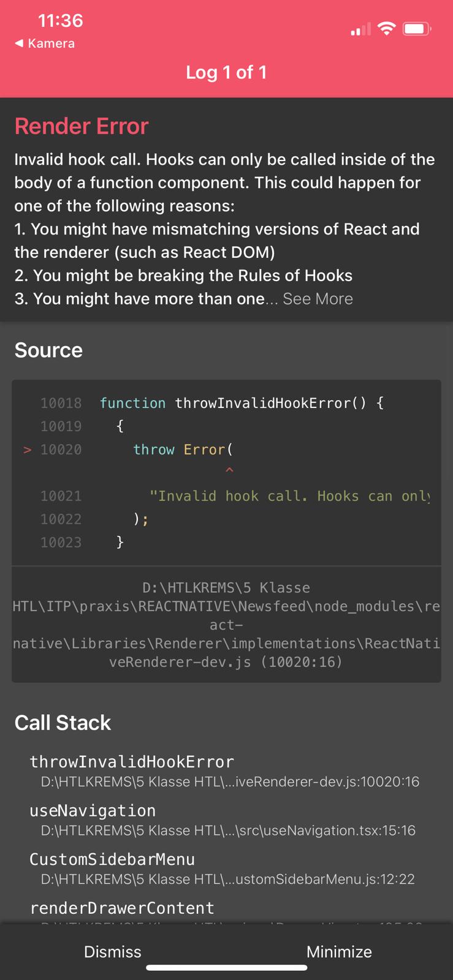
Task: Dismiss the render error log
Action: click(113, 951)
